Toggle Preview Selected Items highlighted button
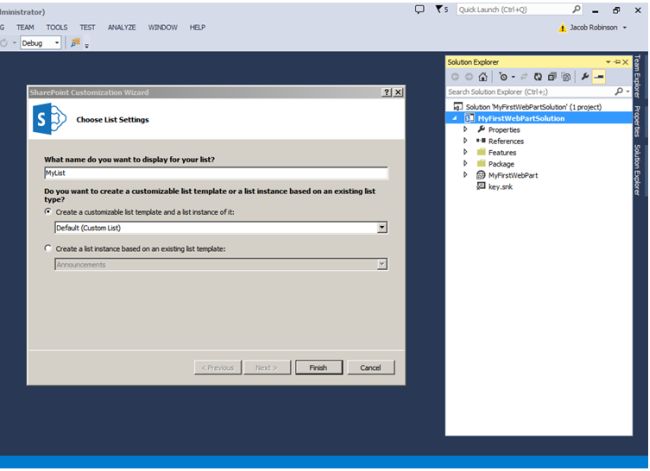 tap(599, 77)
